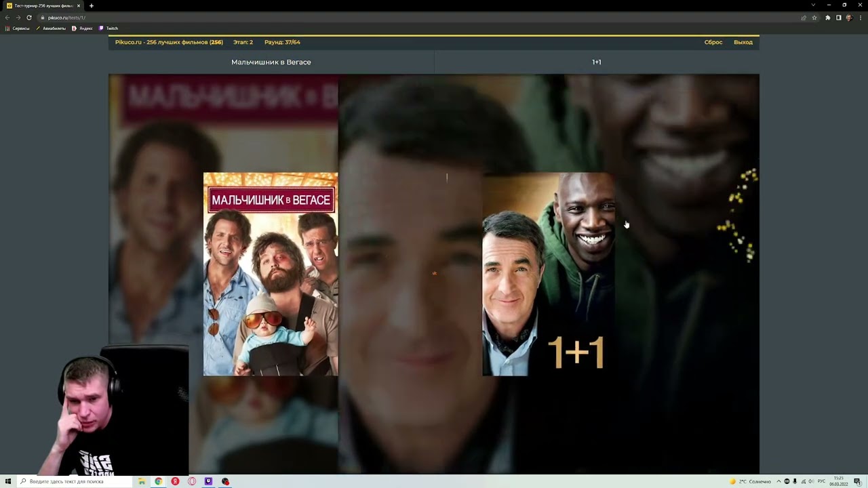The height and width of the screenshot is (488, 868).
Task: Pick the 1+1 movie poster
Action: 549,274
